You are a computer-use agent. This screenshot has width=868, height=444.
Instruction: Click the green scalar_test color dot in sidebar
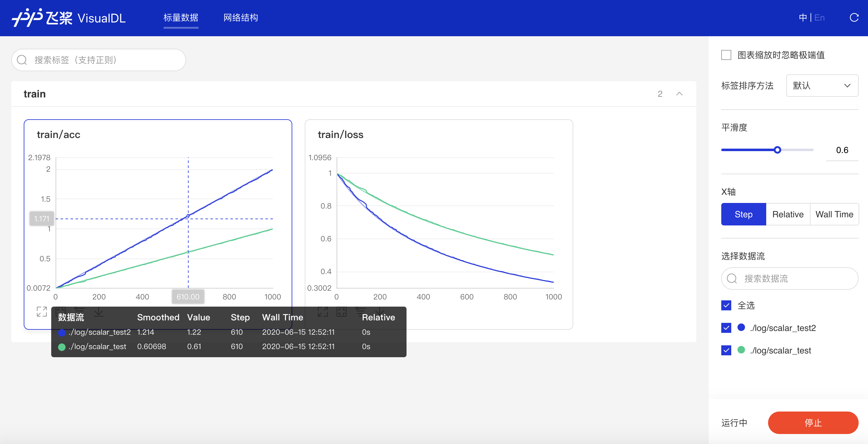pyautogui.click(x=741, y=350)
